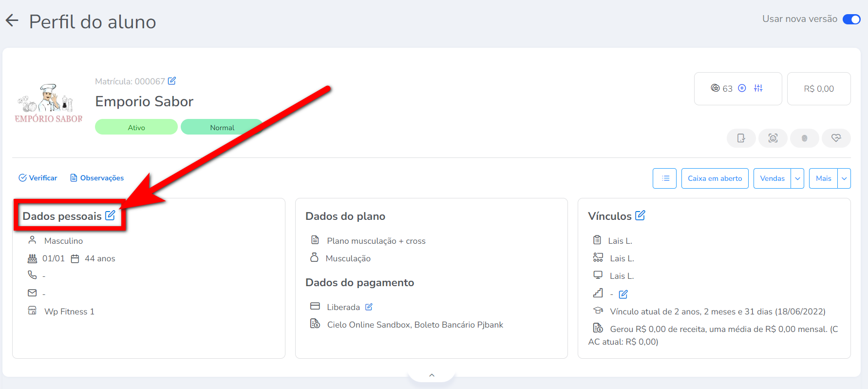Expand the Vendas dropdown arrow

tap(797, 178)
